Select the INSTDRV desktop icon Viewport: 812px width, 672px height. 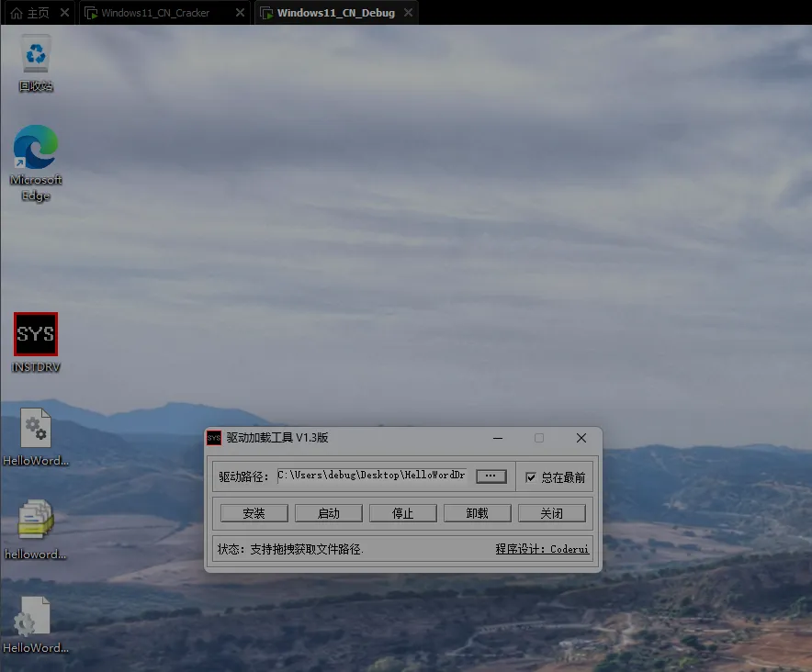tap(36, 335)
